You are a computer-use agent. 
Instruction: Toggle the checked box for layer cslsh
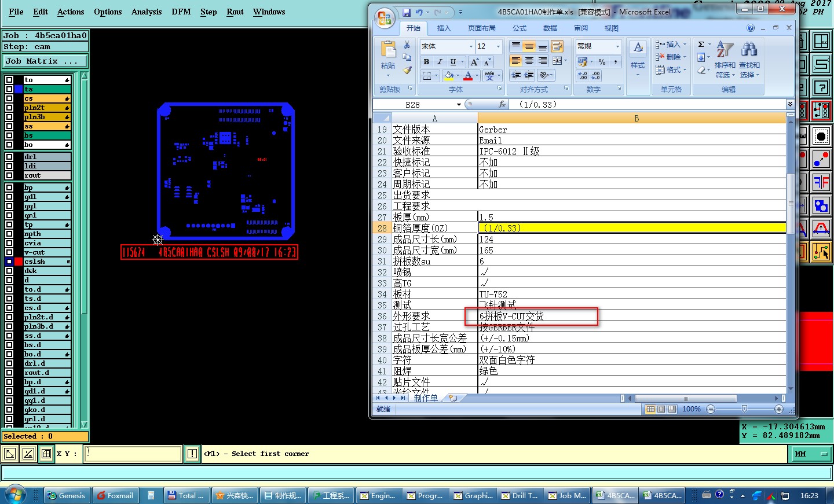pyautogui.click(x=9, y=262)
